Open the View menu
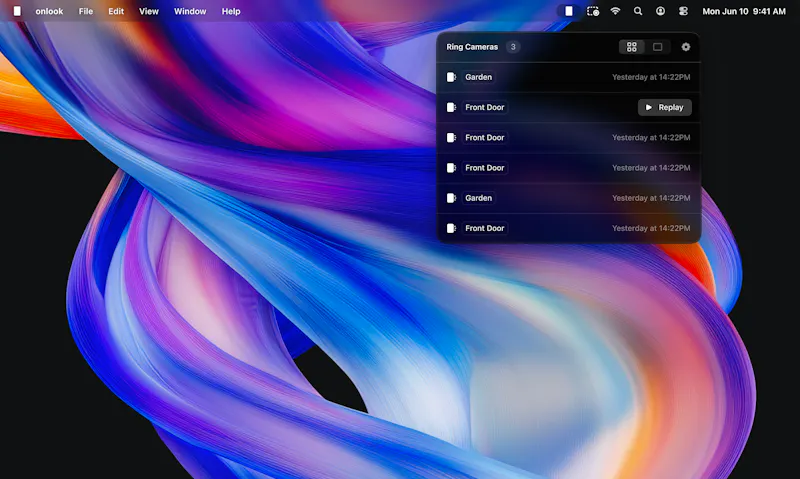The height and width of the screenshot is (479, 800). [x=148, y=11]
